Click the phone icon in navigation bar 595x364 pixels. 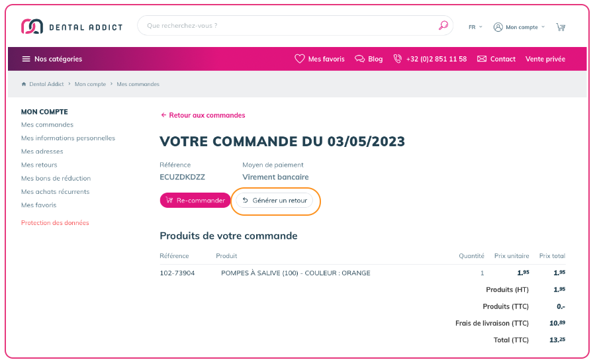pyautogui.click(x=398, y=59)
